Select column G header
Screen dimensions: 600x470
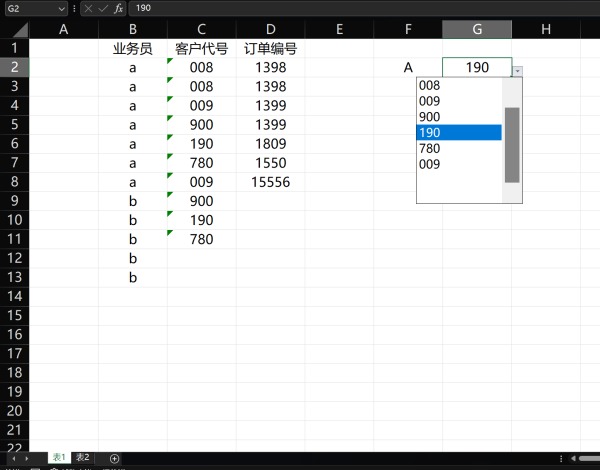tap(477, 29)
